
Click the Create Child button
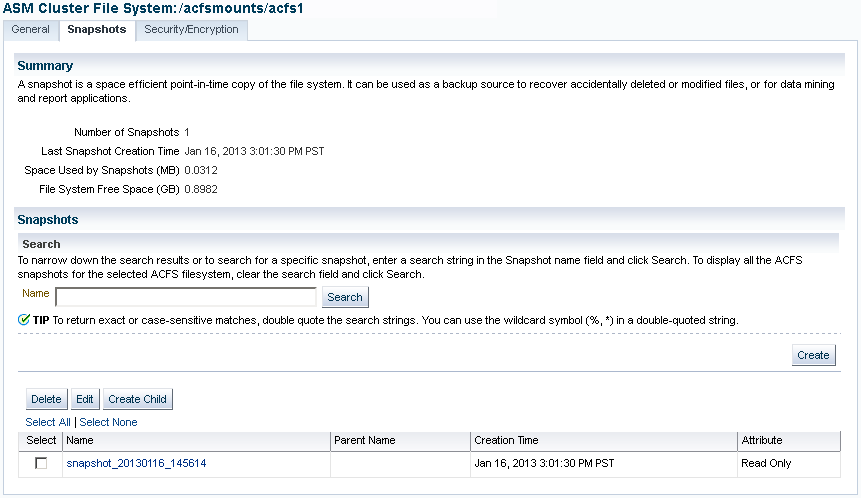pyautogui.click(x=137, y=399)
